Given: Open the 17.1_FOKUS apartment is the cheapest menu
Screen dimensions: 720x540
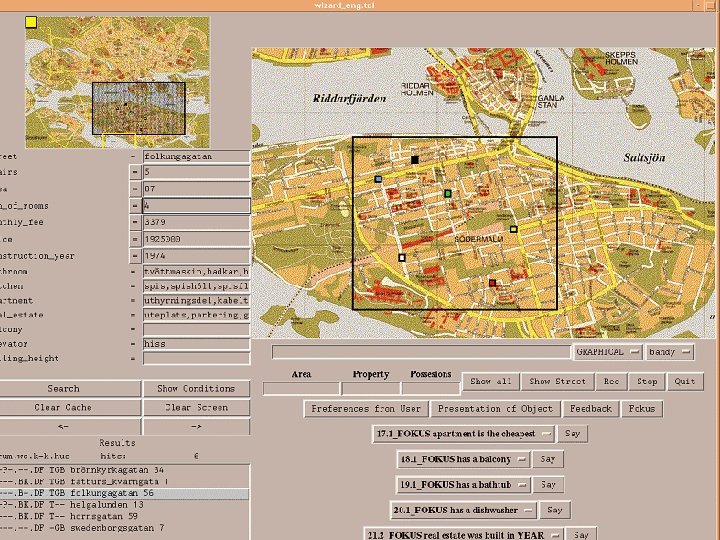Looking at the screenshot, I should [x=463, y=433].
